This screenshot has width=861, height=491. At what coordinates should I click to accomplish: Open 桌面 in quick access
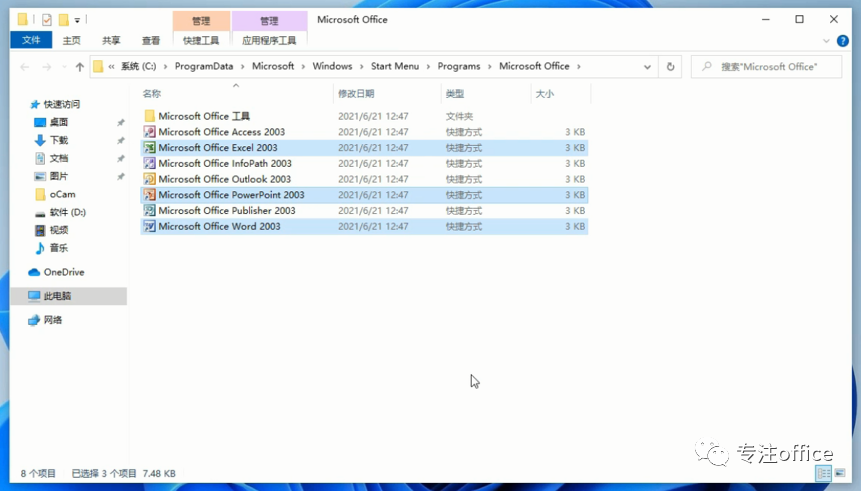(x=59, y=122)
